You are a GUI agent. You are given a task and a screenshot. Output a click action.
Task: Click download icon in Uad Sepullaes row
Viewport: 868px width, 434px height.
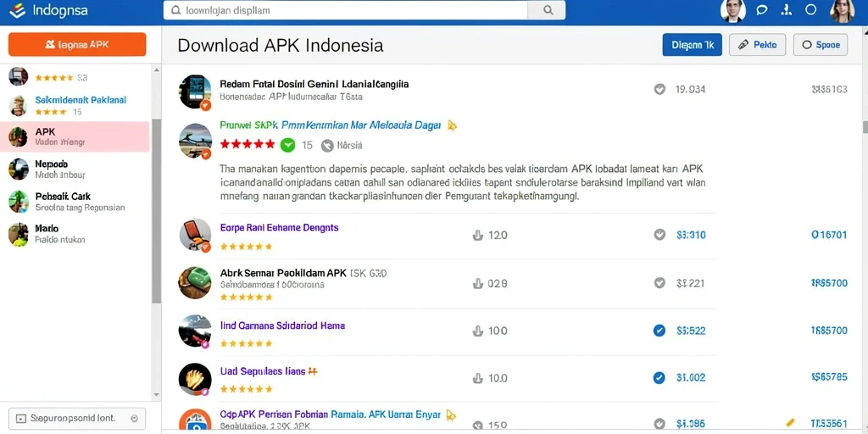477,379
